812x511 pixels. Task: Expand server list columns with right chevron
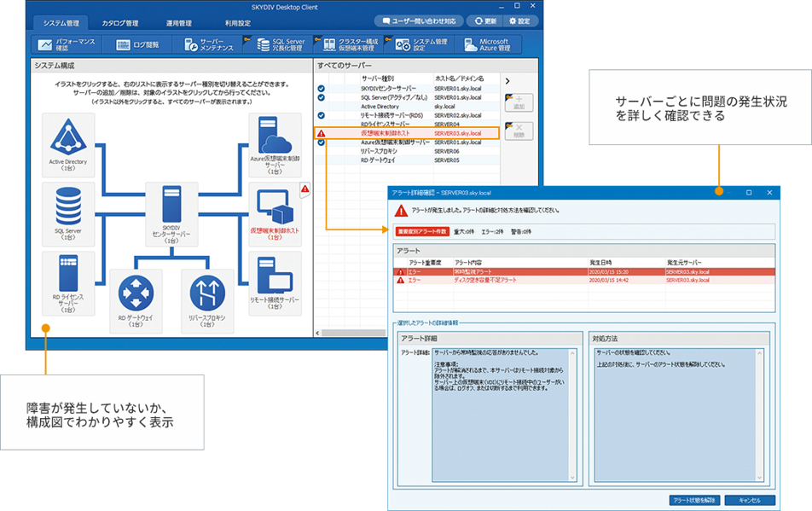[x=507, y=81]
